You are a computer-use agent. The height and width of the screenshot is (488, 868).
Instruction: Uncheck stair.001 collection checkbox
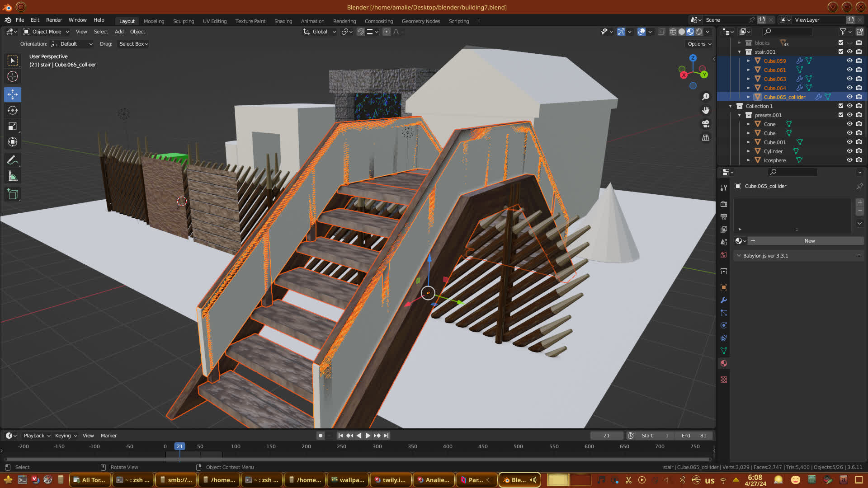point(841,52)
